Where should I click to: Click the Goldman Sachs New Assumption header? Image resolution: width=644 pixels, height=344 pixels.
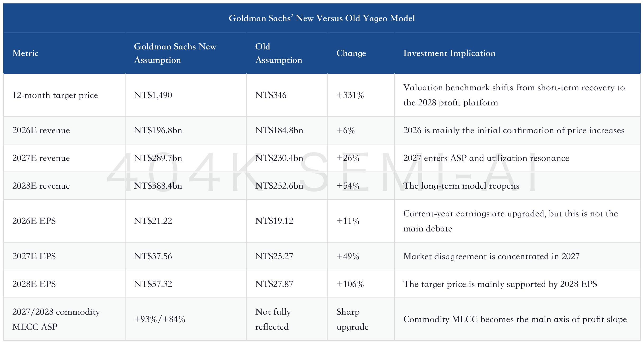point(175,53)
